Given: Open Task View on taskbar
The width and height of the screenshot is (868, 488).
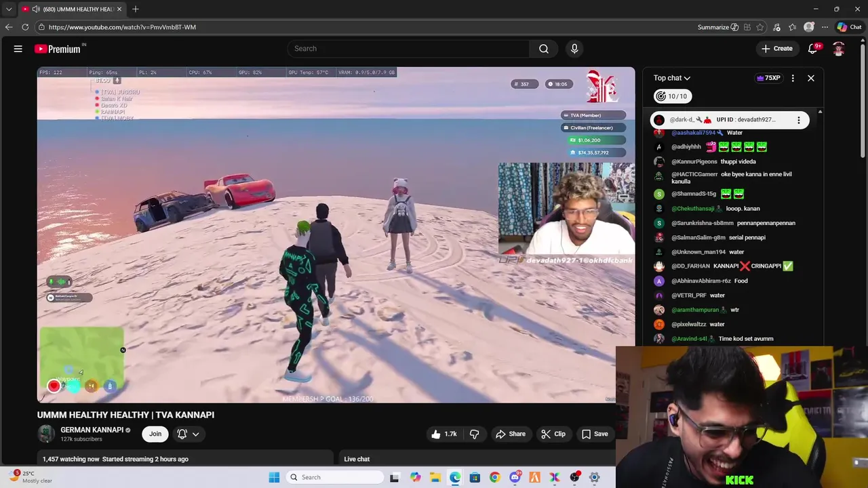Looking at the screenshot, I should coord(395,477).
